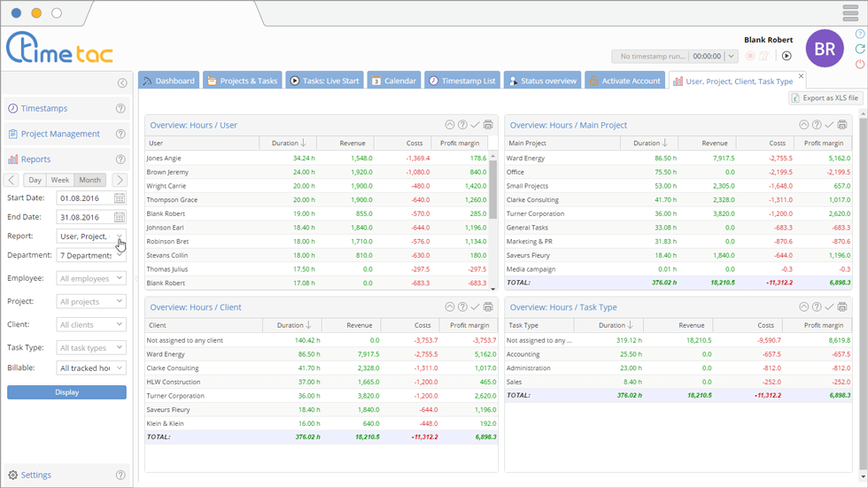This screenshot has width=868, height=488.
Task: Switch the date range to Week
Action: click(59, 180)
